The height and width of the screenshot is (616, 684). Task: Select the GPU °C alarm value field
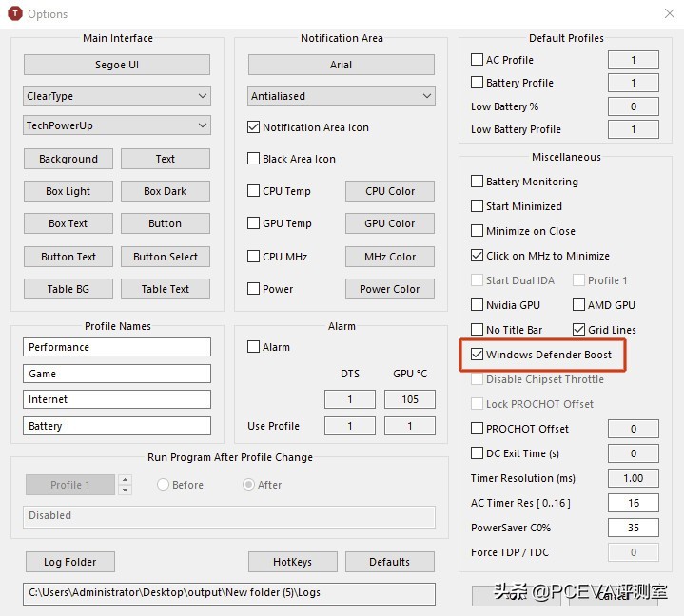point(410,399)
